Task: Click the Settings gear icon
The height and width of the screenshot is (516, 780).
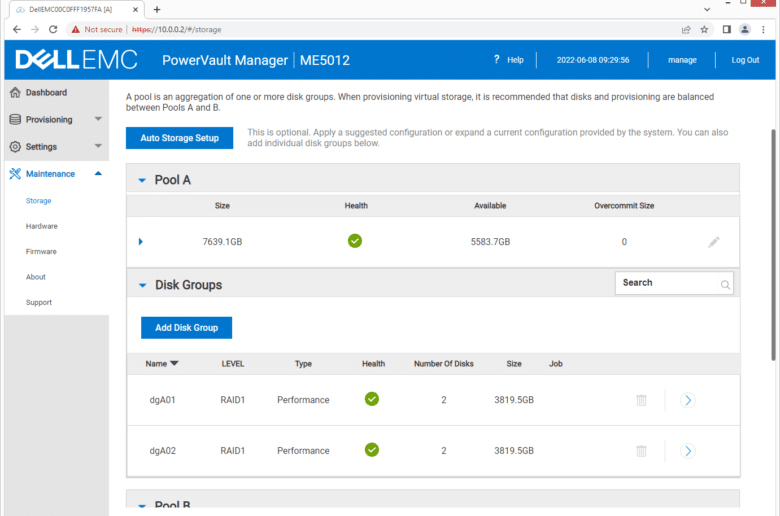Action: (15, 147)
